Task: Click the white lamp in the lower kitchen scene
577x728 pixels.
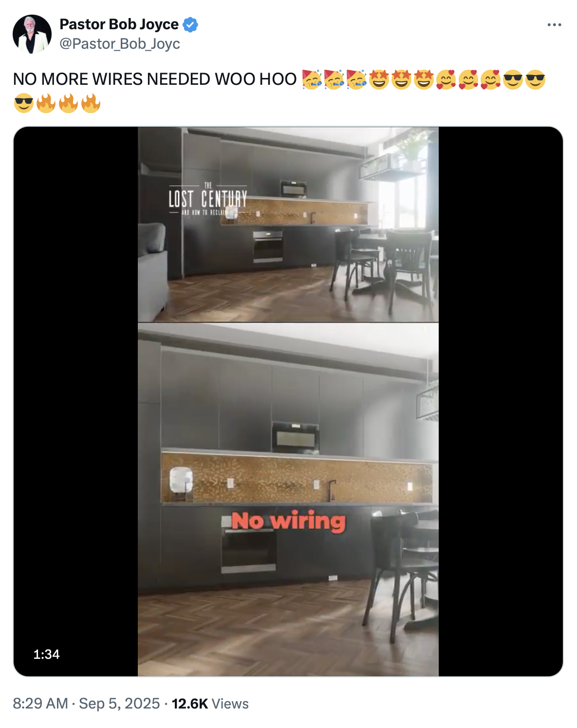Action: [x=181, y=482]
